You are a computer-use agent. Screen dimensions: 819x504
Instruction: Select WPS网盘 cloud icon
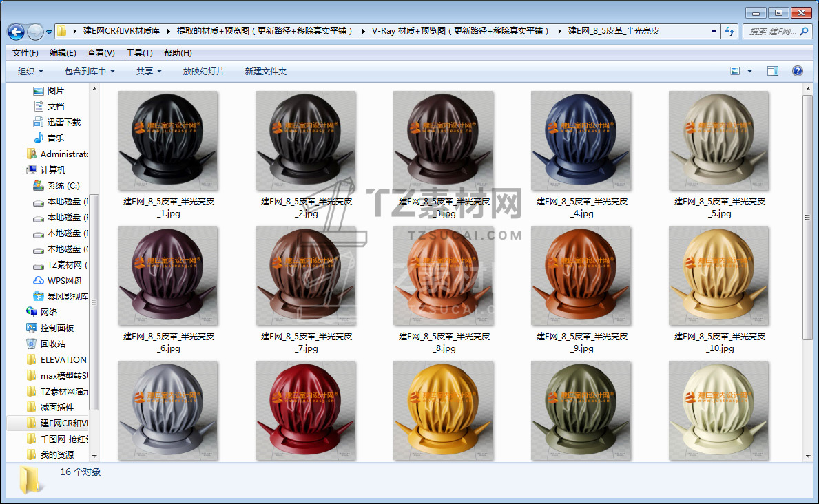pyautogui.click(x=38, y=280)
